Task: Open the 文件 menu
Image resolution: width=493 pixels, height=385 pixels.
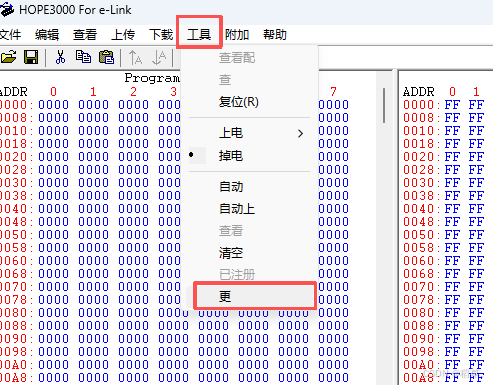Action: coord(10,35)
